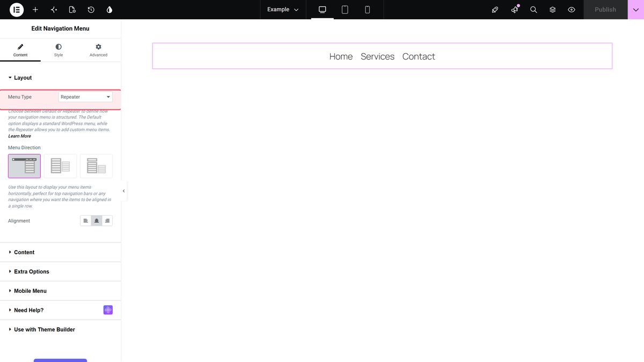Click the Alignment label
This screenshot has height=362, width=644.
19,221
